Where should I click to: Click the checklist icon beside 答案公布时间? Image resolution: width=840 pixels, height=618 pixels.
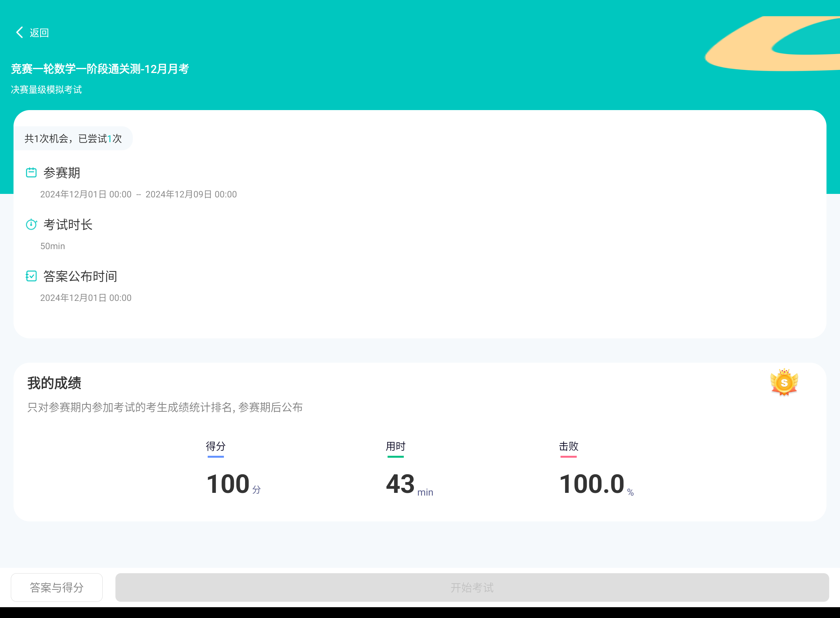pyautogui.click(x=31, y=276)
